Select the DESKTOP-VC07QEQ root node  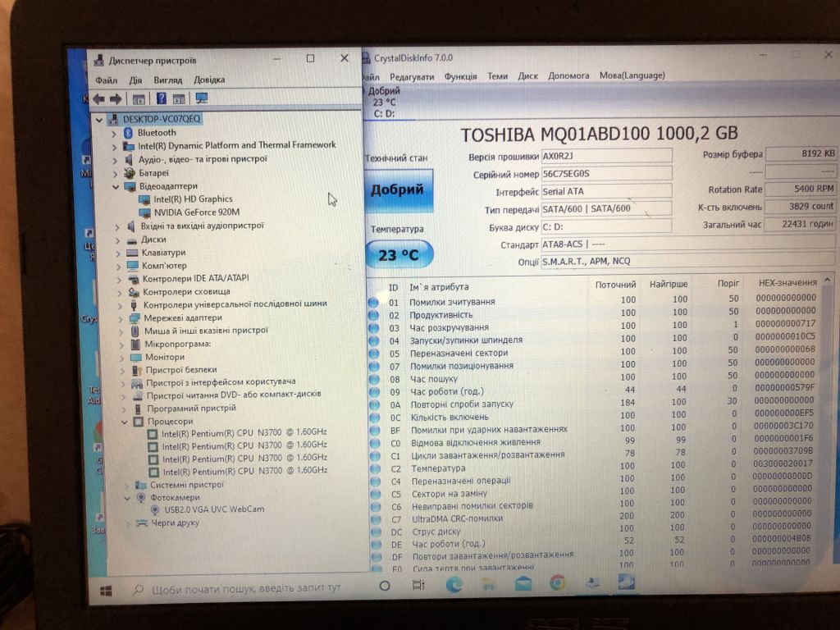(x=162, y=119)
